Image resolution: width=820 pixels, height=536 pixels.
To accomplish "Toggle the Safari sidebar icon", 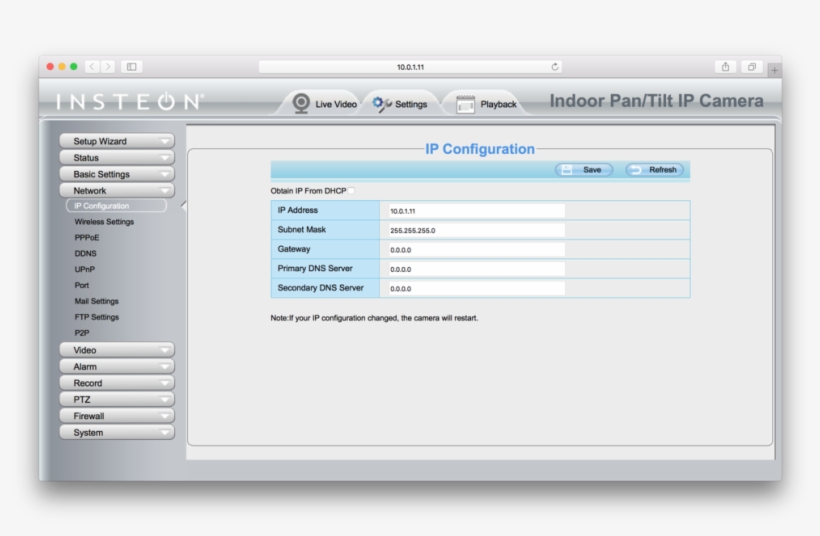I will (x=131, y=66).
